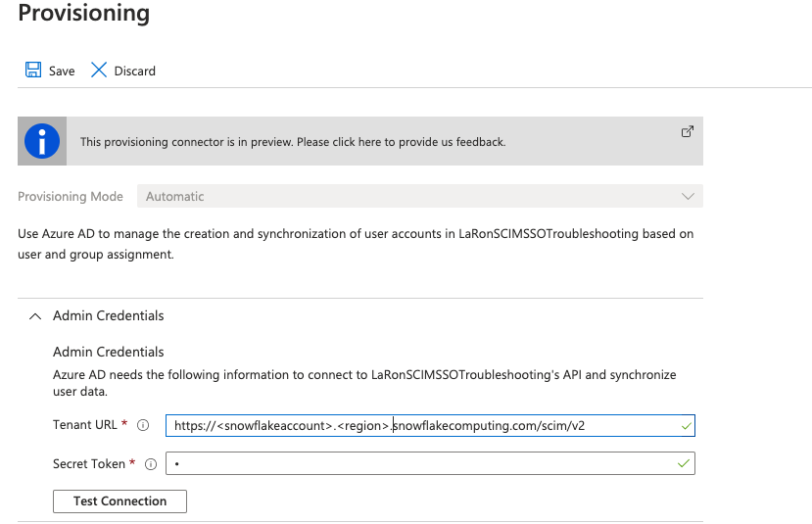Click the Admin Credentials section header text
The width and height of the screenshot is (812, 524).
tap(108, 316)
